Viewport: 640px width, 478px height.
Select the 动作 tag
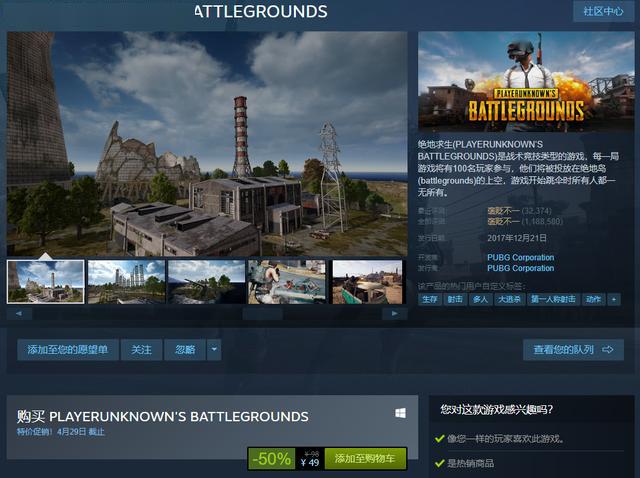coord(593,299)
